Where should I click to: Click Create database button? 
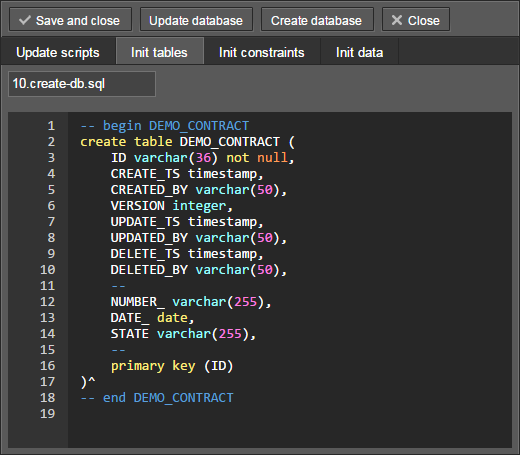[317, 20]
